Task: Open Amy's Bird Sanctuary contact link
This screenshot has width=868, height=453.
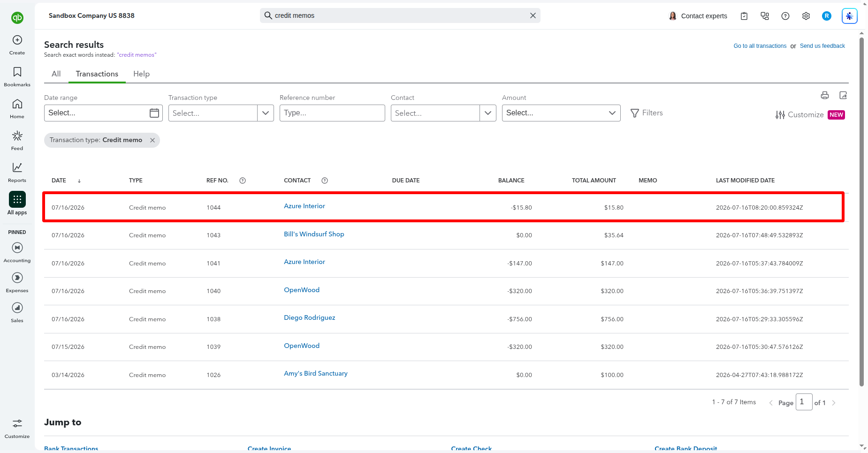Action: pyautogui.click(x=316, y=373)
